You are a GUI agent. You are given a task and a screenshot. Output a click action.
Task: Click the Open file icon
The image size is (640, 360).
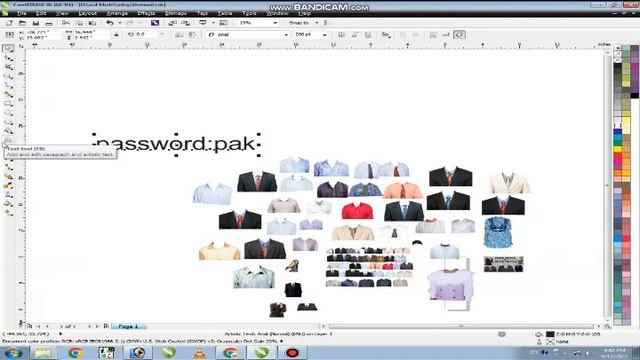click(22, 23)
